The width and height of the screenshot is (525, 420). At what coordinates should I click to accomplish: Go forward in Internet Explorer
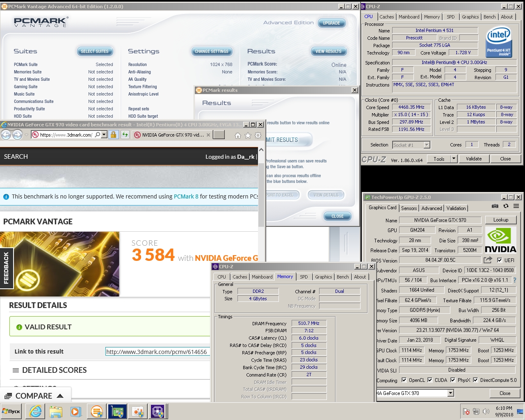[x=17, y=135]
